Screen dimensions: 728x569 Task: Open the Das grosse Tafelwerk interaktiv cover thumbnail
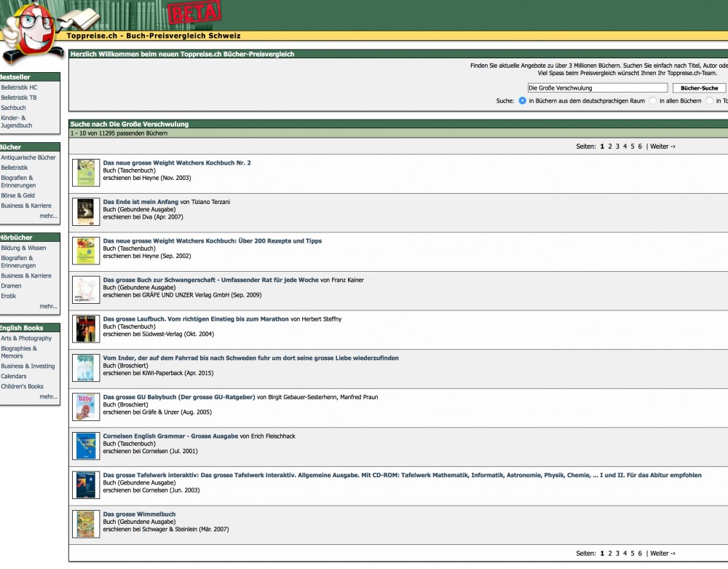click(86, 484)
